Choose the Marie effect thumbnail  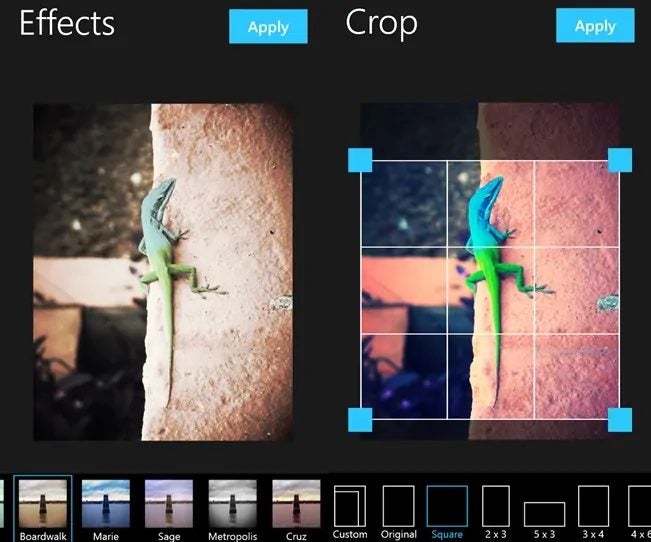(106, 504)
